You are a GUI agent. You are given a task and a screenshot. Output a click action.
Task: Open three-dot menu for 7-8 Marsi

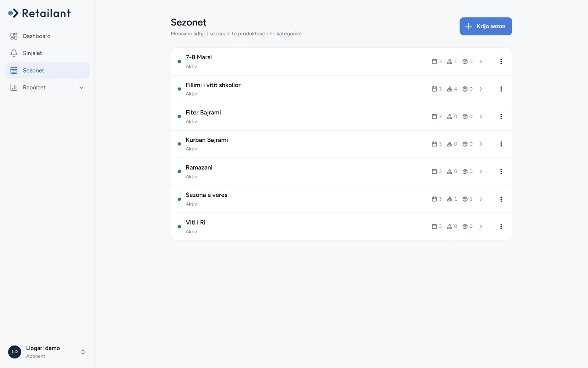(x=501, y=61)
